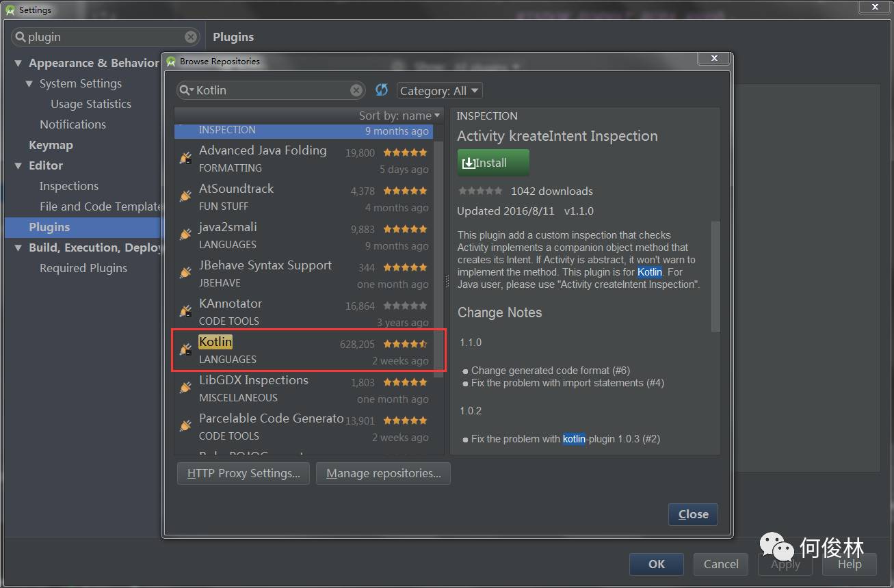Image resolution: width=894 pixels, height=588 pixels.
Task: Click the Browse Repositories window icon
Action: 171,62
